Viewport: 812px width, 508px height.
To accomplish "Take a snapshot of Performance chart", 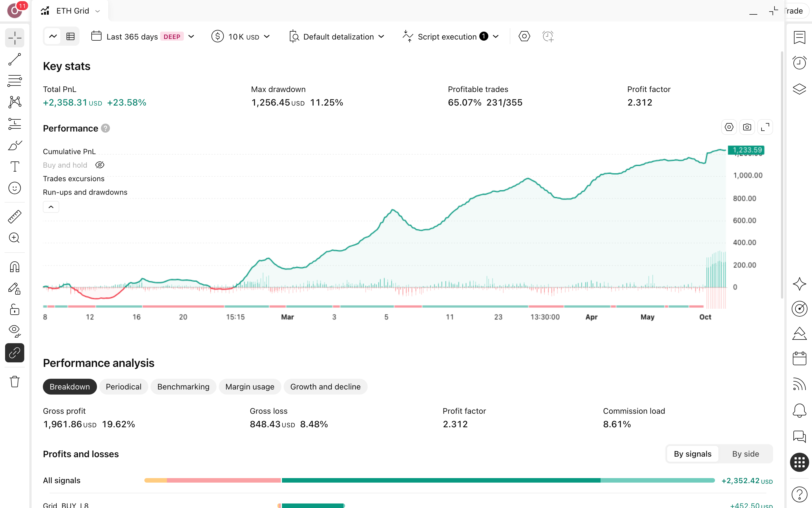I will tap(747, 127).
